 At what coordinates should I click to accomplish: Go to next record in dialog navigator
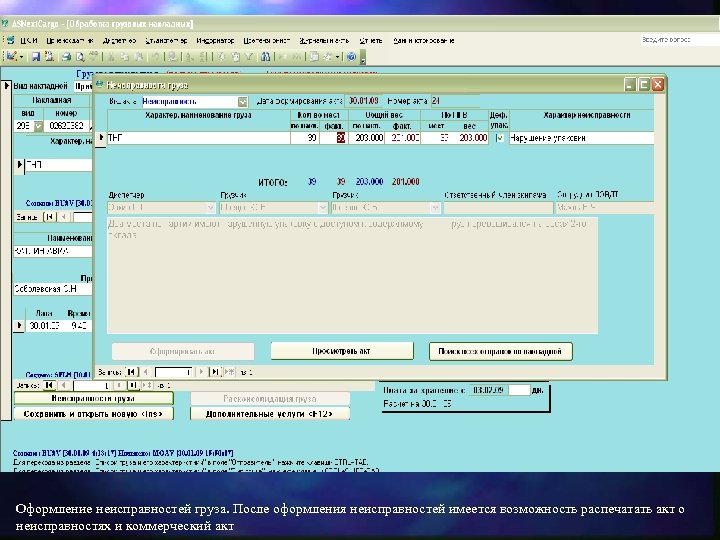pos(201,372)
